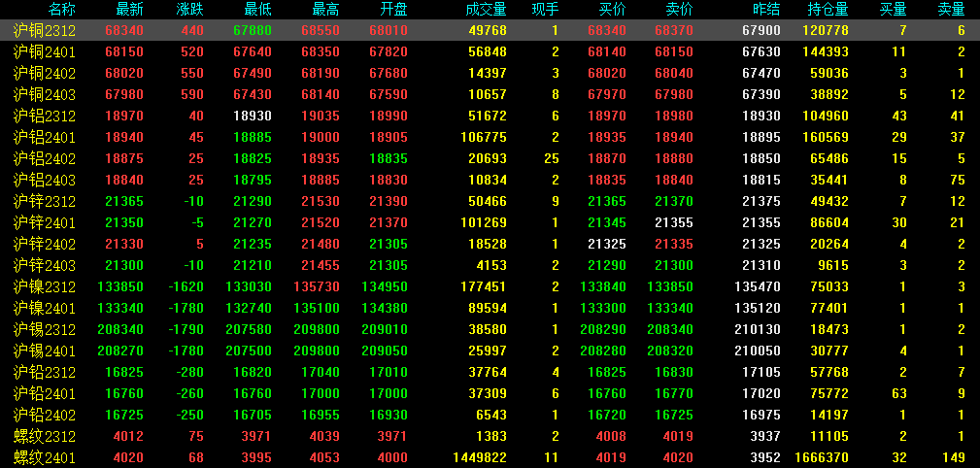
Task: Click latest price 208340 for 沪锡2312
Action: [120, 329]
